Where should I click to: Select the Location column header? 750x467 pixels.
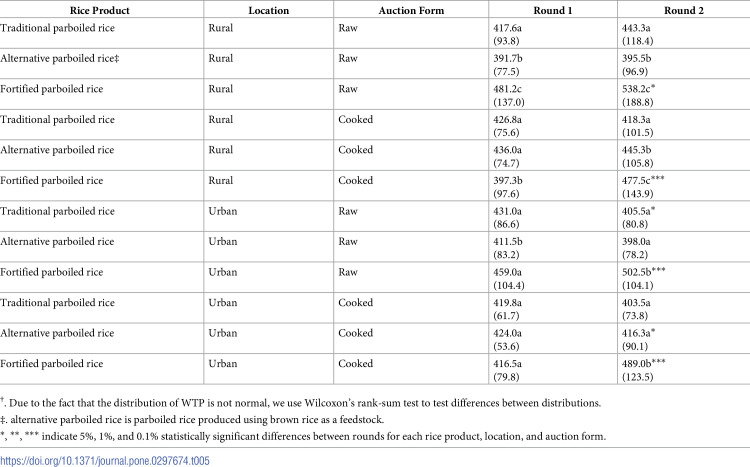click(x=268, y=11)
